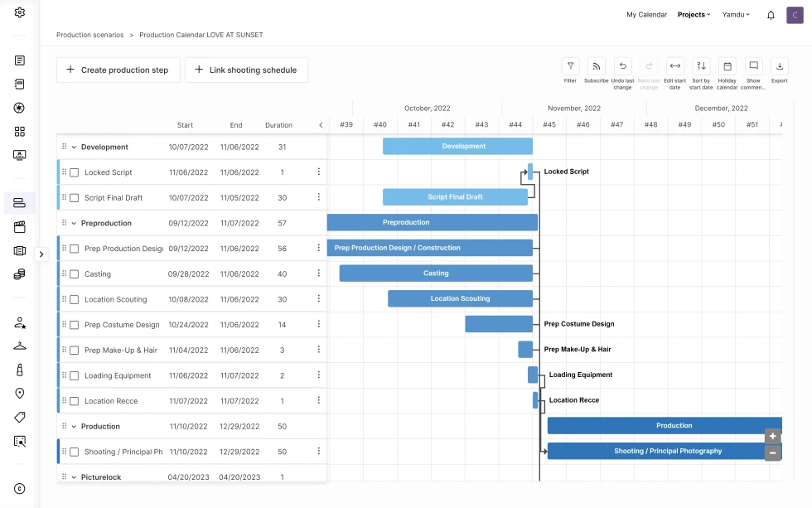Viewport: 812px width, 508px height.
Task: Click the Location Scouting Gantt bar
Action: [x=461, y=298]
